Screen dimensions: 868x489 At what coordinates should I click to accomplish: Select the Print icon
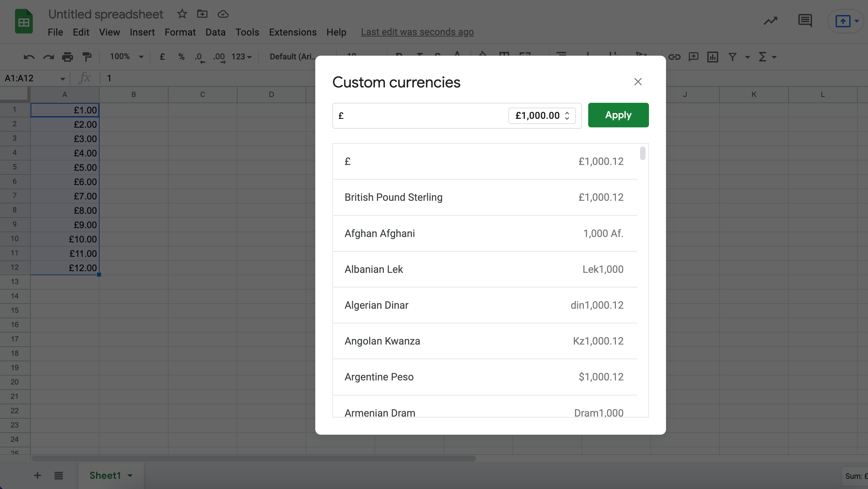(68, 56)
